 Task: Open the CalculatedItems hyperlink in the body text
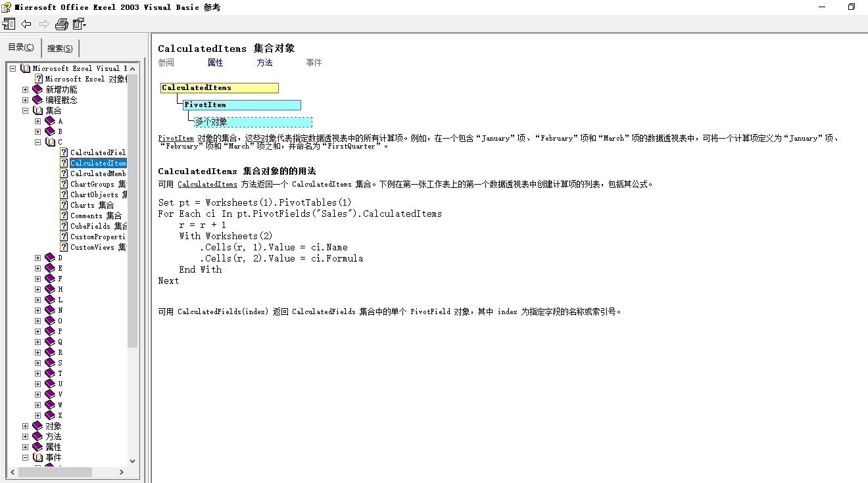(x=207, y=184)
